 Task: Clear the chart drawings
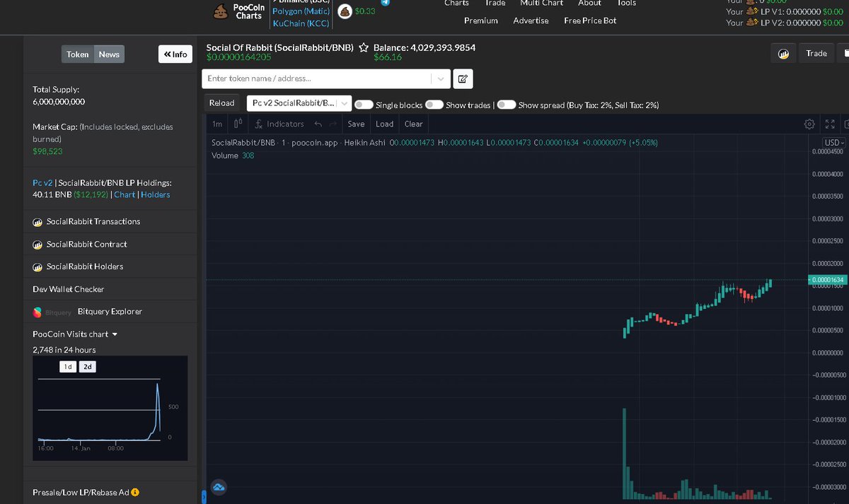point(414,124)
